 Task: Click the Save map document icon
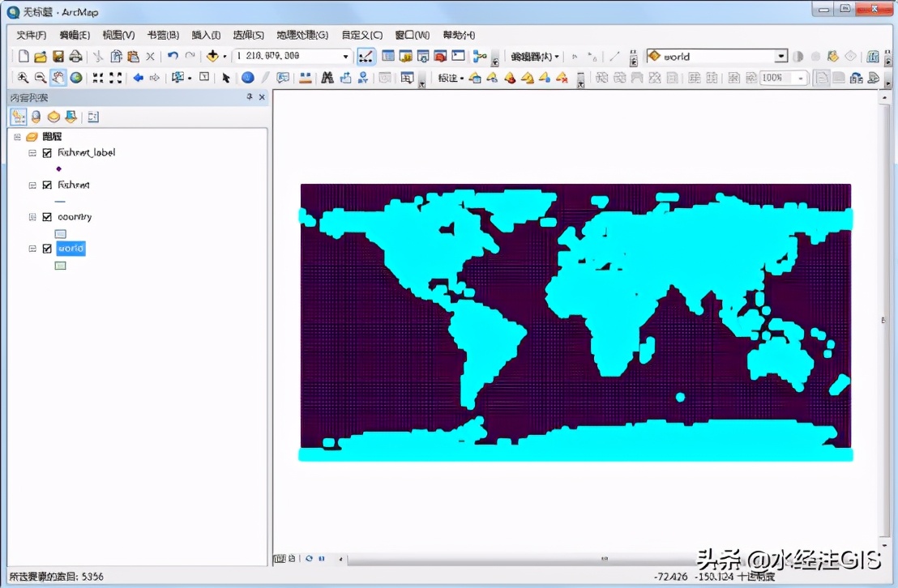58,57
